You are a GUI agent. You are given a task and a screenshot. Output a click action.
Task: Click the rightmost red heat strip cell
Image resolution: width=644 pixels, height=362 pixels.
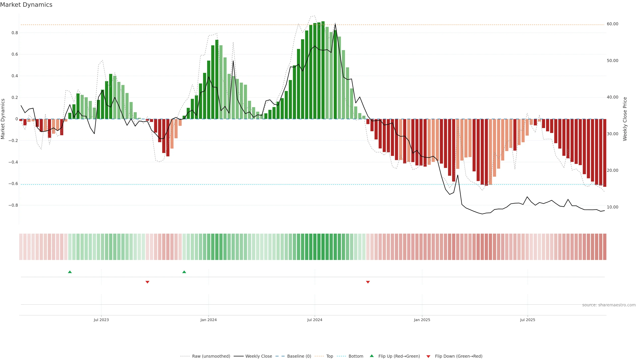click(604, 247)
